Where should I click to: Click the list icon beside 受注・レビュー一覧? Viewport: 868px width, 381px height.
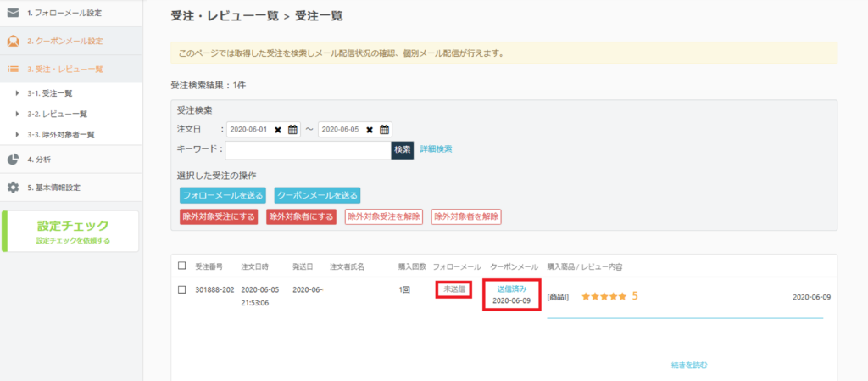click(x=13, y=69)
